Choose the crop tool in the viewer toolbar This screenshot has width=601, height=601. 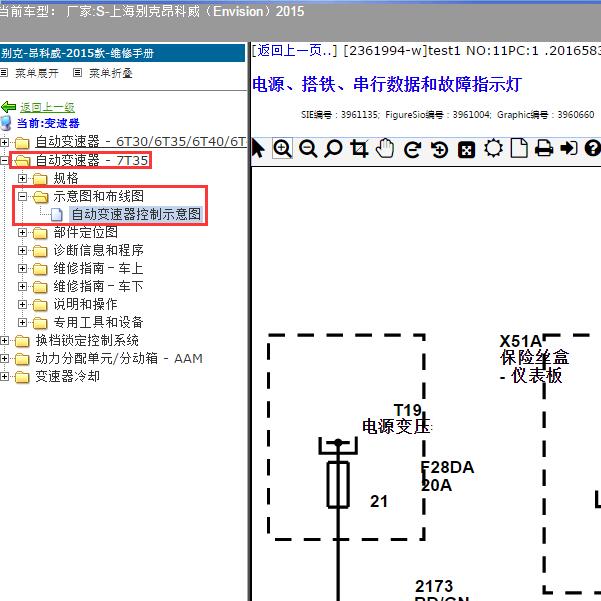click(x=360, y=149)
